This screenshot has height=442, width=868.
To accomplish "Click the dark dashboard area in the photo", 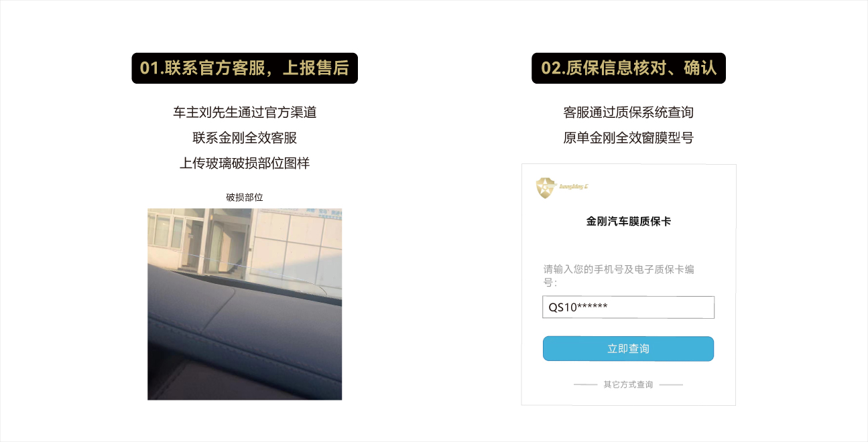I will [x=245, y=342].
